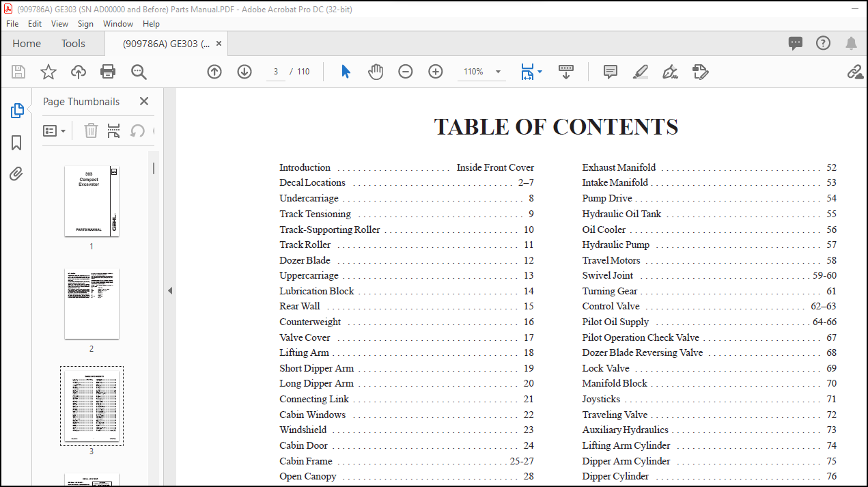The height and width of the screenshot is (487, 868).
Task: Open the Page Thumbnails sidebar icon
Action: (17, 111)
